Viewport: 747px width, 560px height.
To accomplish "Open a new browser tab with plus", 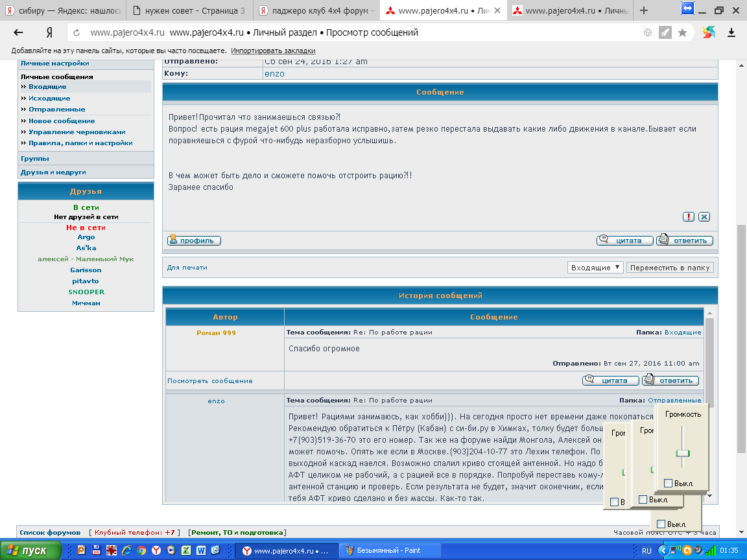I will coord(644,10).
